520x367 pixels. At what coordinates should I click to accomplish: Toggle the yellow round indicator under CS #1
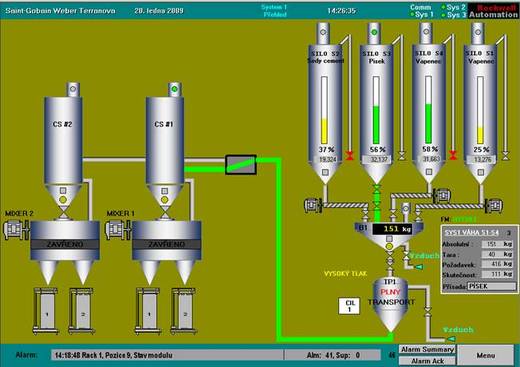pyautogui.click(x=164, y=199)
